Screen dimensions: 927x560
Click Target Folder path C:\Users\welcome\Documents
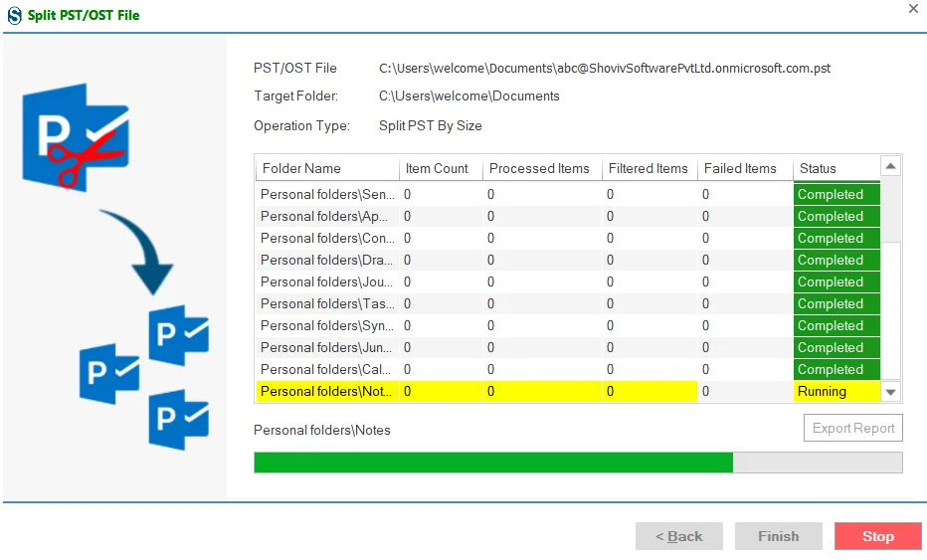click(468, 96)
